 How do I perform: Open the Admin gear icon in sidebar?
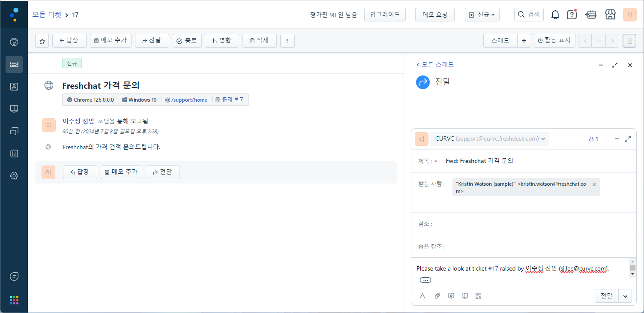click(14, 176)
